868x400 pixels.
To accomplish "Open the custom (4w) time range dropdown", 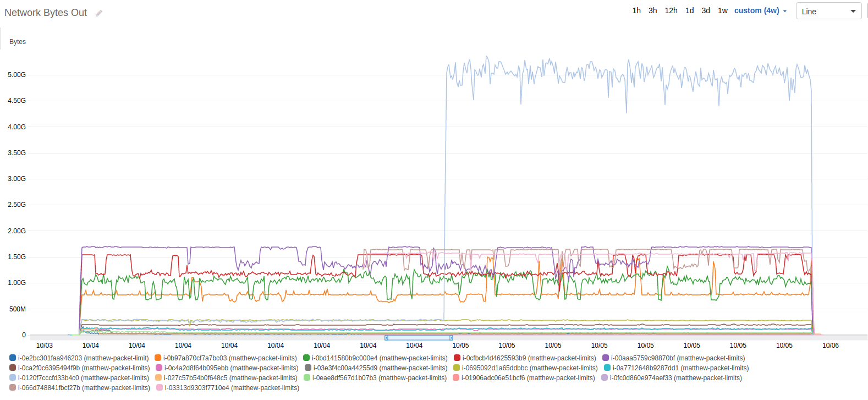I will click(x=760, y=11).
